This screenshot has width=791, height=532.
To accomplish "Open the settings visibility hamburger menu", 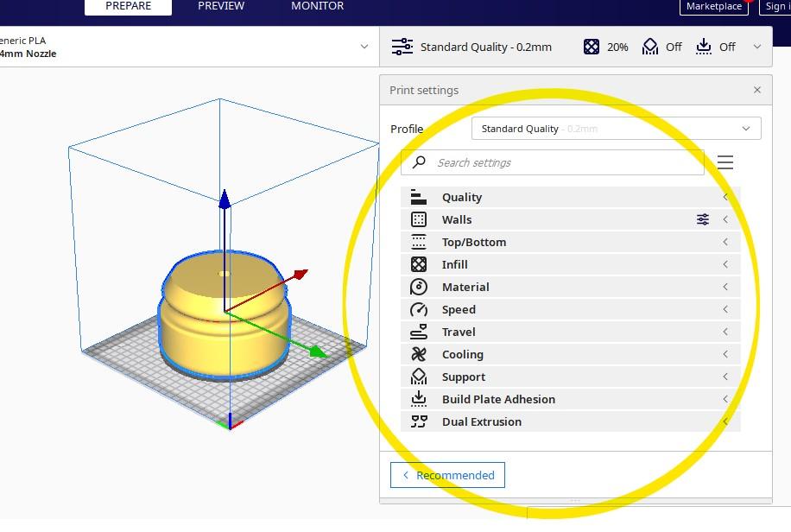I will tap(725, 162).
